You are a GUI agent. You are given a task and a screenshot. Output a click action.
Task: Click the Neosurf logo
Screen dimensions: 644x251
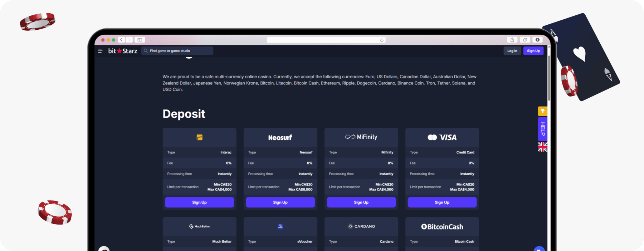click(x=280, y=137)
